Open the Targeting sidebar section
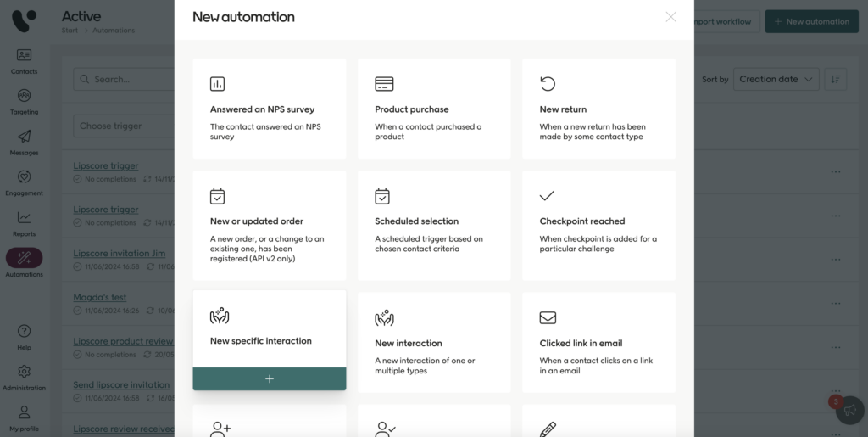The image size is (868, 437). click(x=24, y=101)
